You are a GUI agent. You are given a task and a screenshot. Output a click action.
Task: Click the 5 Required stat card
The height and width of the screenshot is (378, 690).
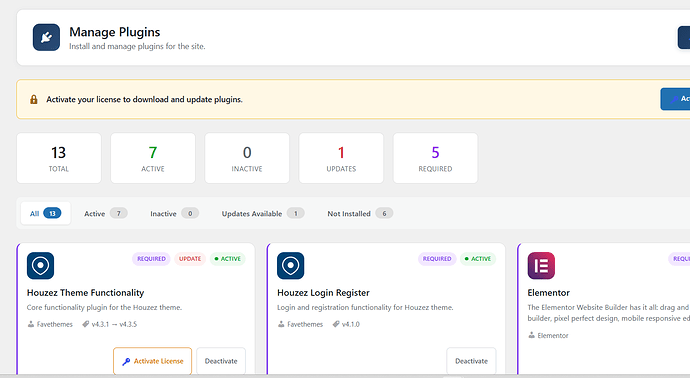435,158
